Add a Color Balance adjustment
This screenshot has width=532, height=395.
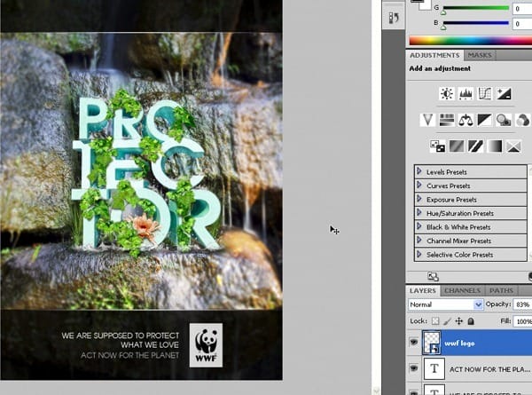pyautogui.click(x=465, y=120)
